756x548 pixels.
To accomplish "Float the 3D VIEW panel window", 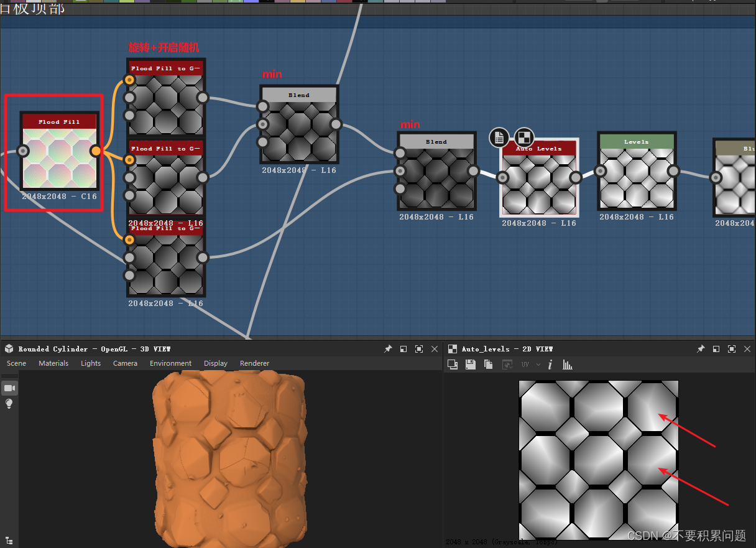I will (403, 349).
